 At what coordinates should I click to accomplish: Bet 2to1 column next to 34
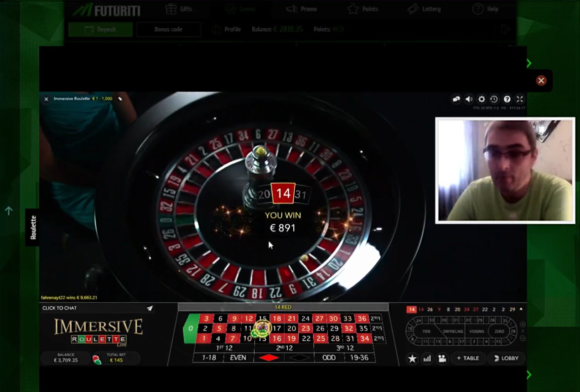(x=378, y=338)
